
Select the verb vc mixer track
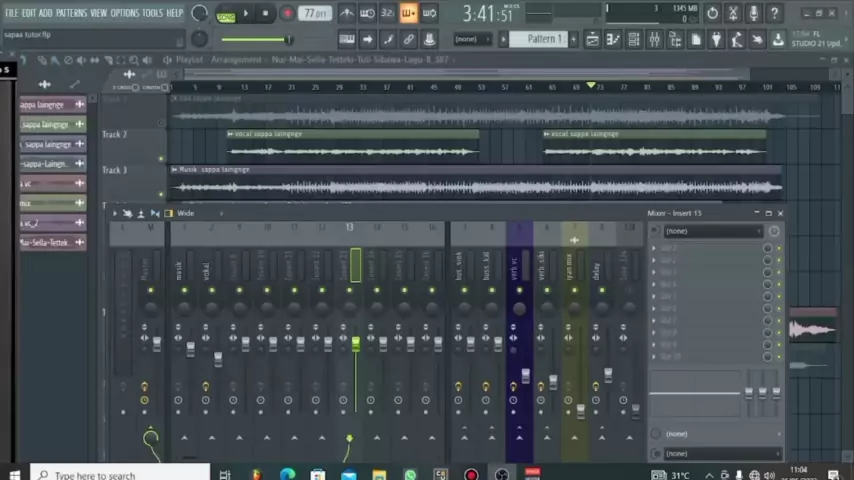(x=518, y=268)
